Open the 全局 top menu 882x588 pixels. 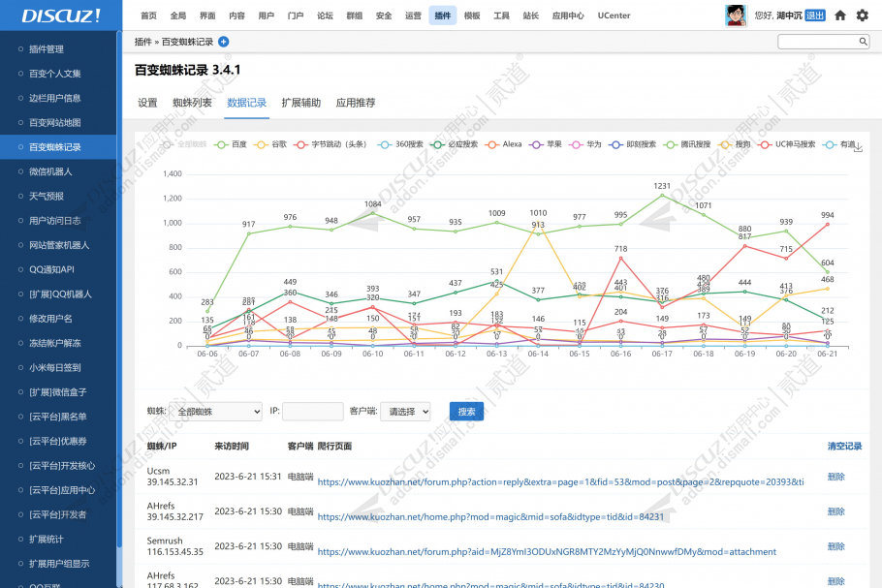pyautogui.click(x=178, y=15)
